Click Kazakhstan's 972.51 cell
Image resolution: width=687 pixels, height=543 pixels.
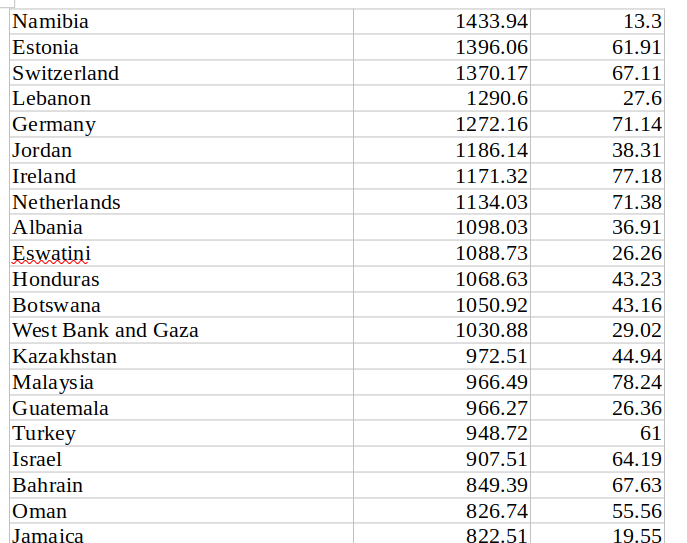coord(442,356)
